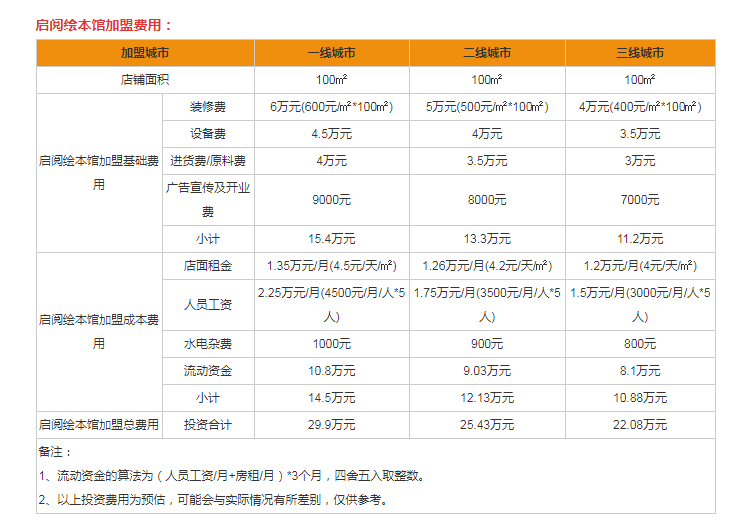The height and width of the screenshot is (529, 750).
Task: Click the 进货费/原料费 row label
Action: [207, 161]
